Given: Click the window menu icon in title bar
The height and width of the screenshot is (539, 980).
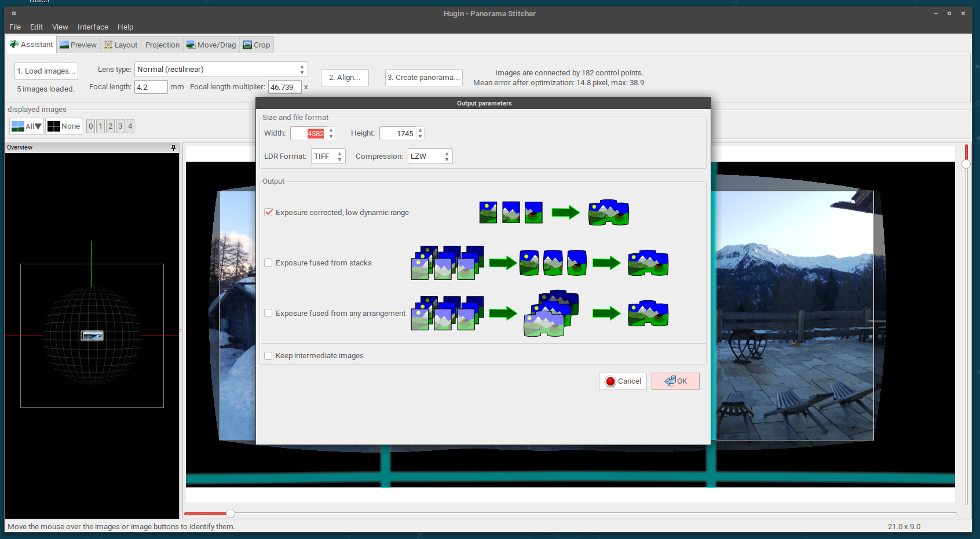Looking at the screenshot, I should point(14,13).
